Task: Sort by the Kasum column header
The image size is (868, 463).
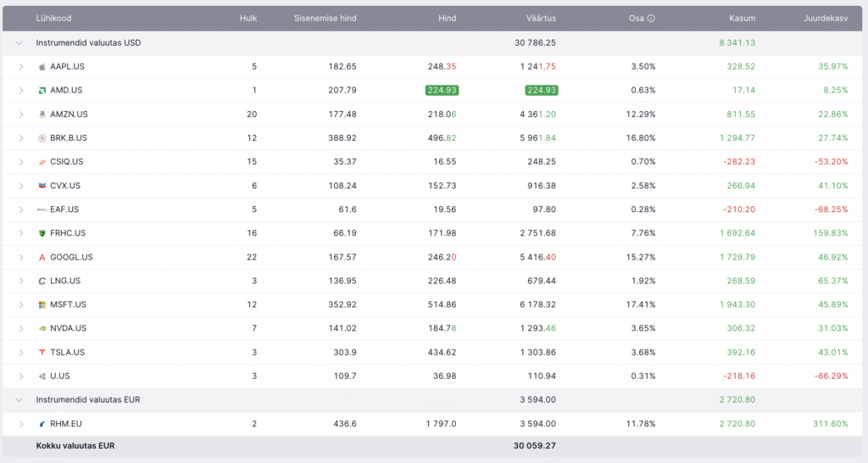Action: coord(742,18)
